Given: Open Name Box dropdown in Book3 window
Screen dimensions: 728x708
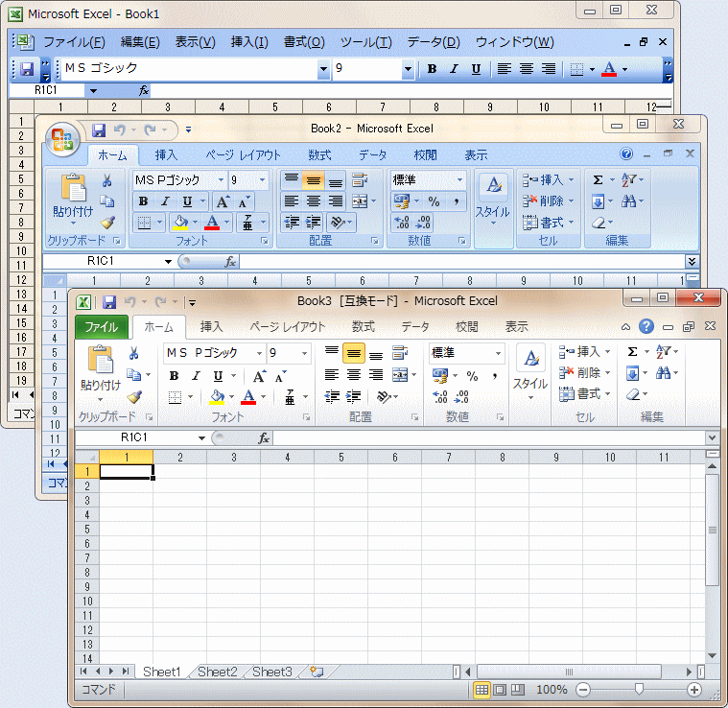Looking at the screenshot, I should point(201,437).
